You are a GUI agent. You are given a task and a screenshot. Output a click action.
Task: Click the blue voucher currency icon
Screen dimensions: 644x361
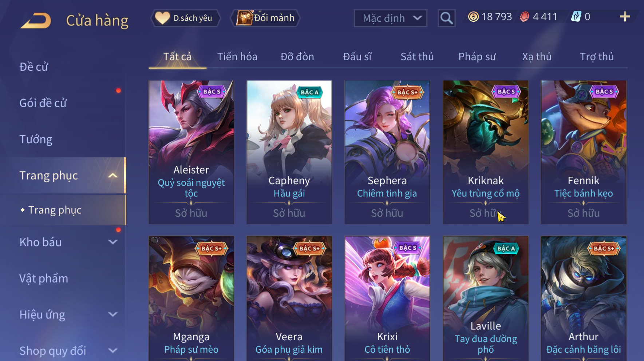point(576,17)
